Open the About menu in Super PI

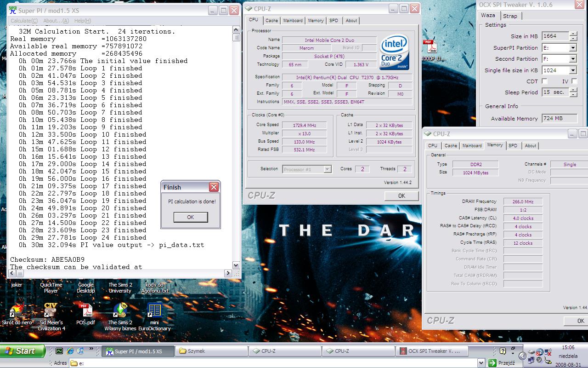pyautogui.click(x=56, y=21)
